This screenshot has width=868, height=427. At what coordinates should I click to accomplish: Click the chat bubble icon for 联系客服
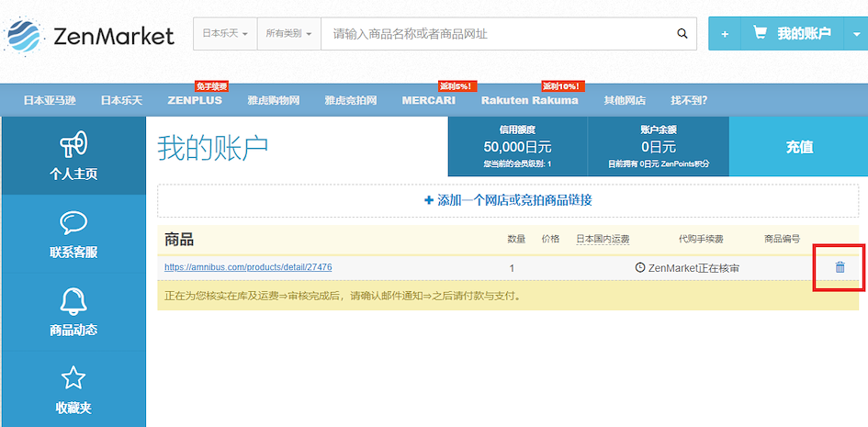click(73, 223)
